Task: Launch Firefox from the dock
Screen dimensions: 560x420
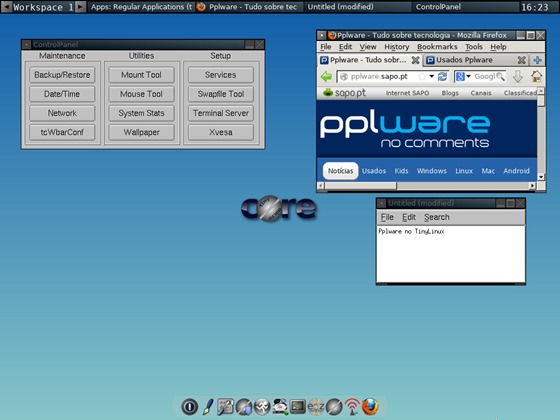Action: point(370,406)
